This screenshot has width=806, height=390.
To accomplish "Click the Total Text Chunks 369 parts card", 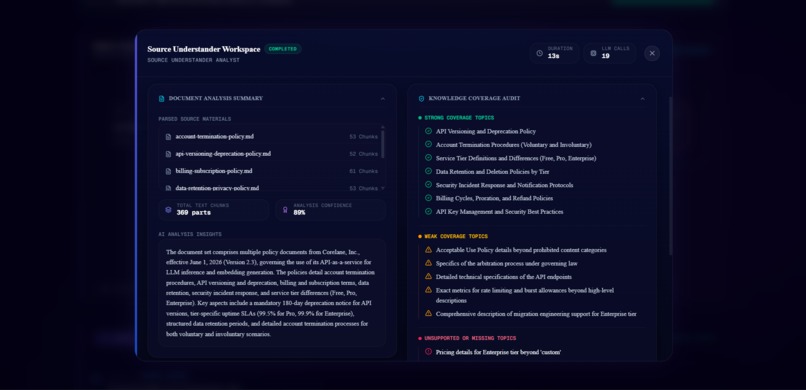I will 213,210.
